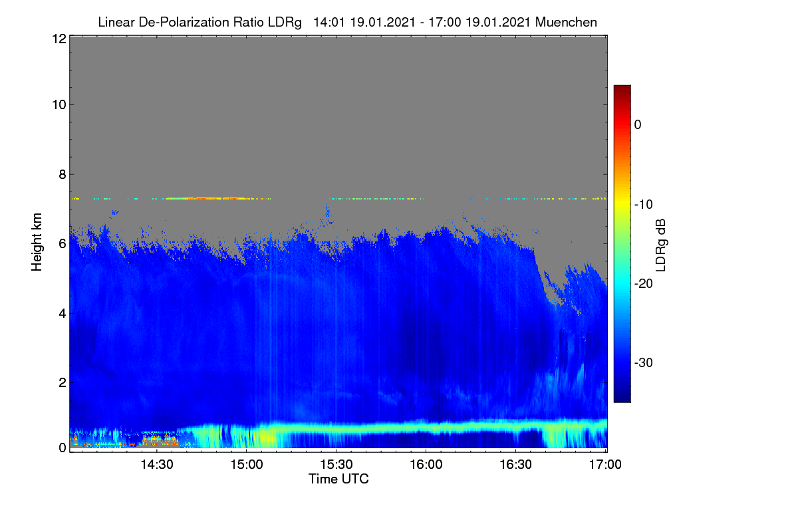Click the Muenchen location label in the title
Screen dimensions: 798x532
click(x=566, y=23)
